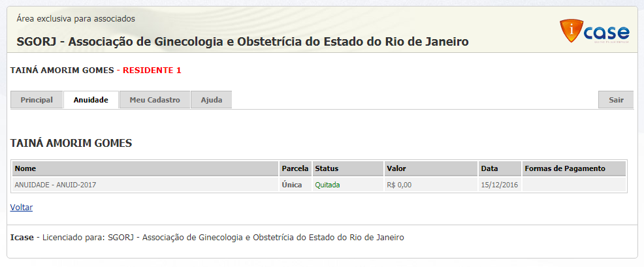This screenshot has width=644, height=267.
Task: Click the Data column header
Action: click(x=489, y=168)
